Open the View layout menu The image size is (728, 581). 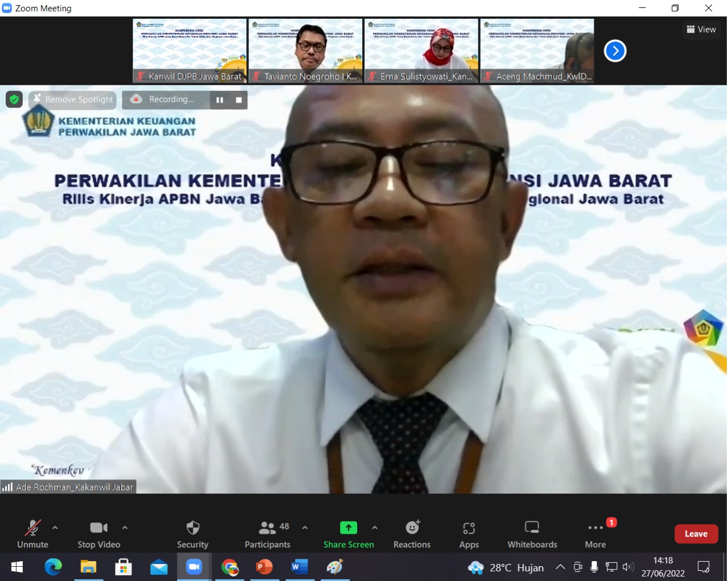point(701,30)
